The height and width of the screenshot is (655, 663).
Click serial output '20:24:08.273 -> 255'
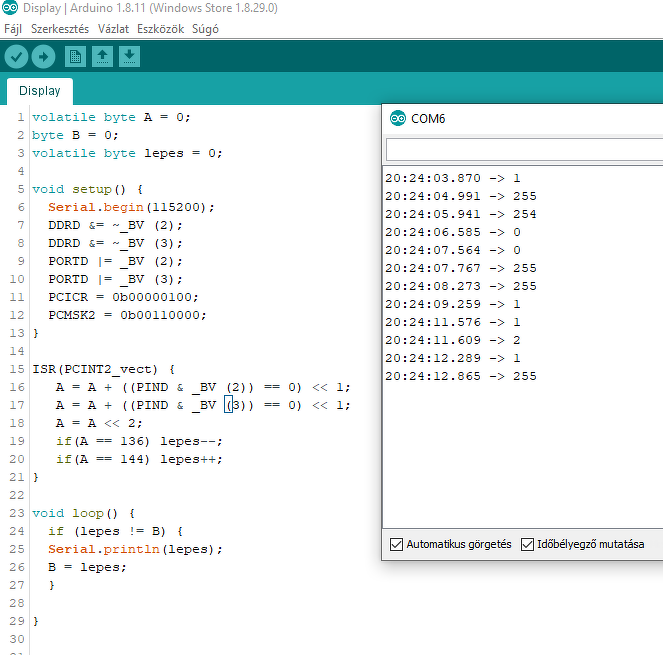point(461,286)
